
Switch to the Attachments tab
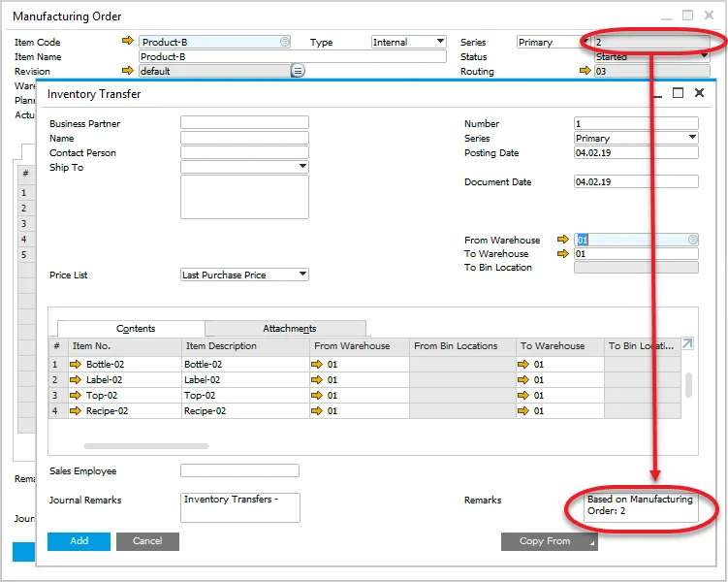(289, 329)
